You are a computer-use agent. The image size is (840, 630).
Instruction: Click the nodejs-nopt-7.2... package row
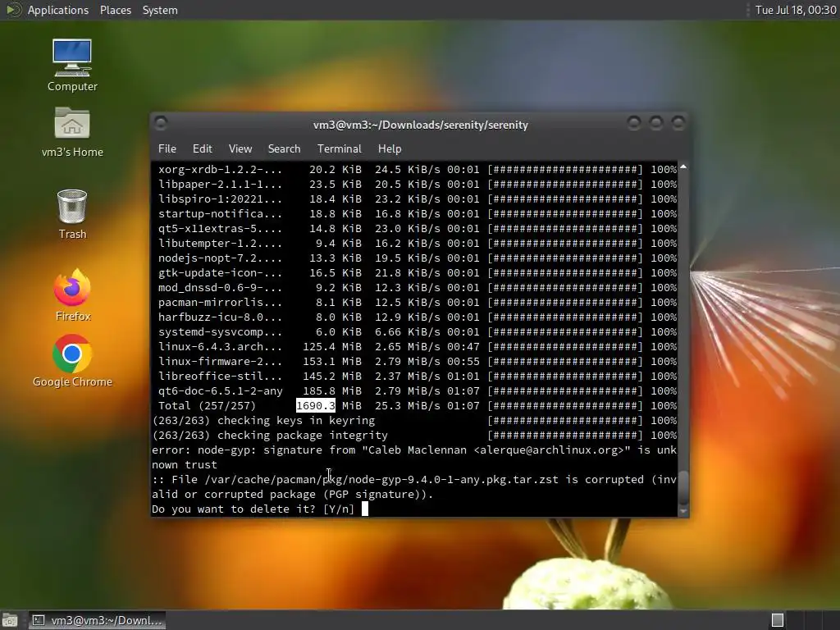[x=417, y=258]
